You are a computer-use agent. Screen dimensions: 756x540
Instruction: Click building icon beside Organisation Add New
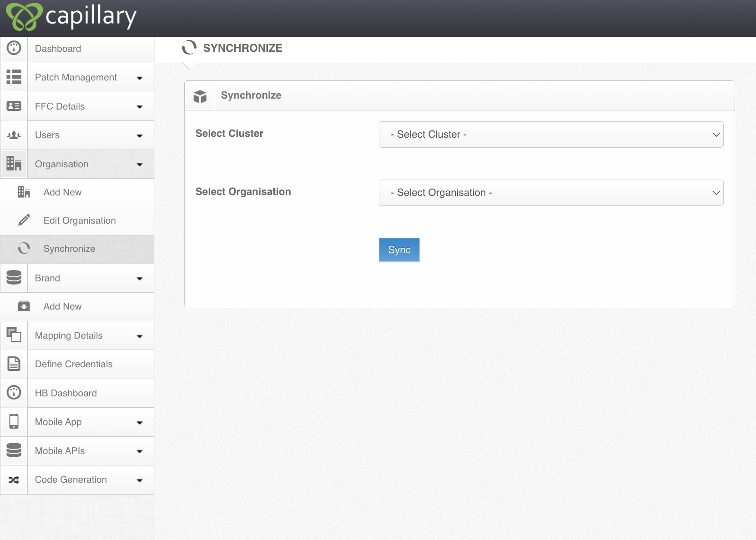(24, 192)
